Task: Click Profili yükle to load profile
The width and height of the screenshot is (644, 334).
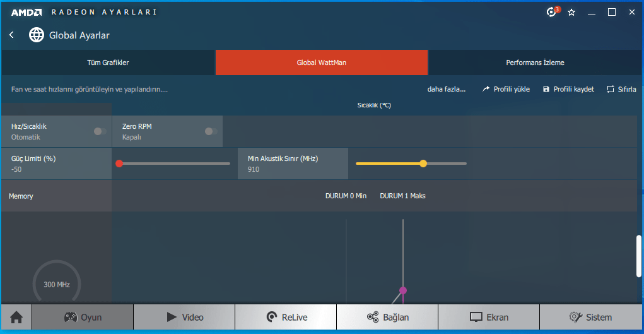Action: pyautogui.click(x=506, y=89)
